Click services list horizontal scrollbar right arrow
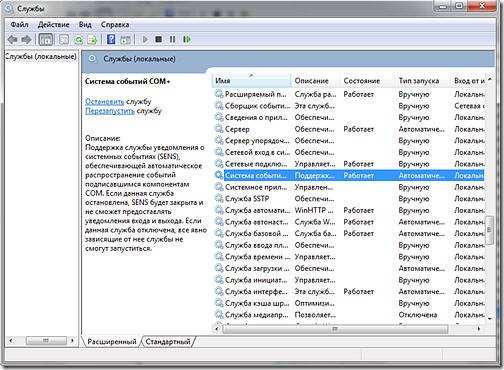This screenshot has height=370, width=504. [x=479, y=329]
